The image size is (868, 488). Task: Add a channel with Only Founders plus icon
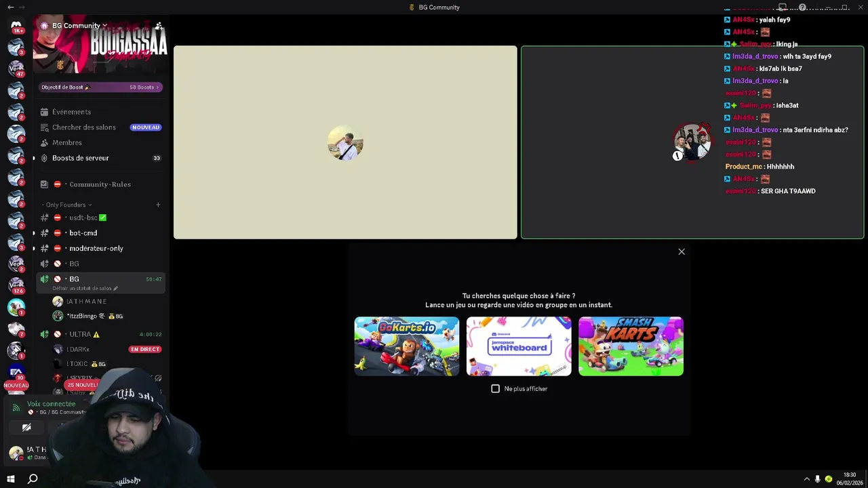coord(158,205)
